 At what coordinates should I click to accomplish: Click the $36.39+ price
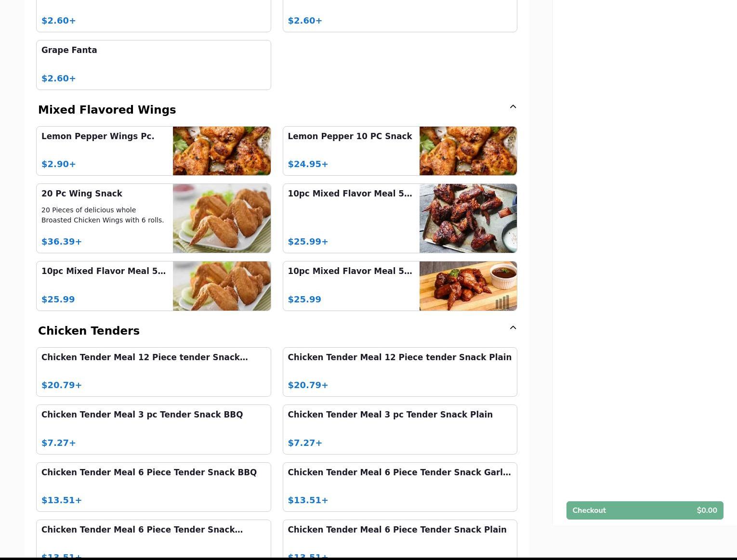point(62,242)
